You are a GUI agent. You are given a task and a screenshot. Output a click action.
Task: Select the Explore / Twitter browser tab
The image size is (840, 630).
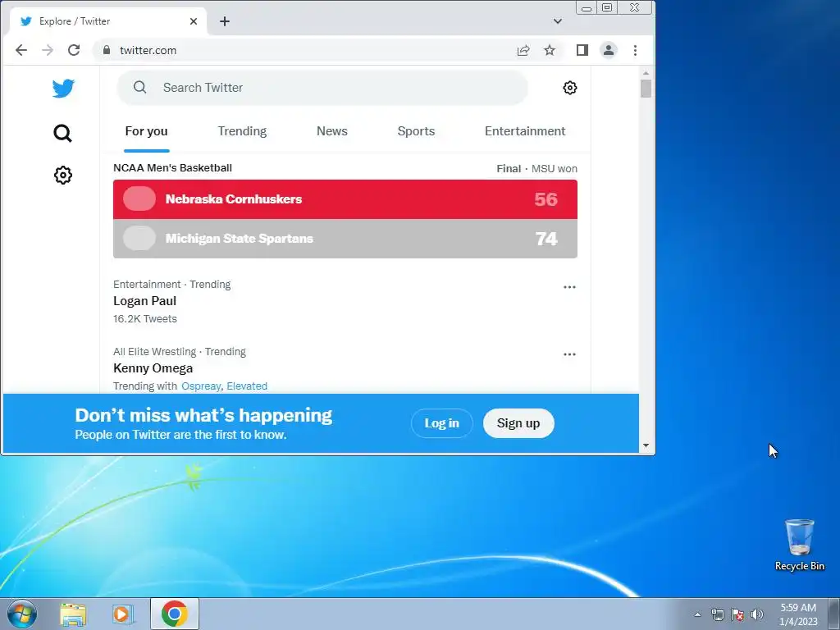point(107,21)
